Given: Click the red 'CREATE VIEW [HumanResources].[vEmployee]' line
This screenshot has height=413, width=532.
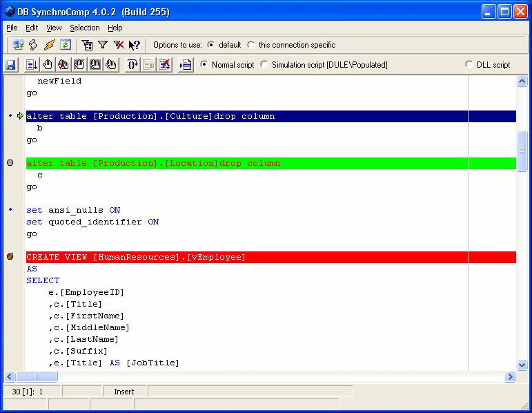Looking at the screenshot, I should coord(270,257).
